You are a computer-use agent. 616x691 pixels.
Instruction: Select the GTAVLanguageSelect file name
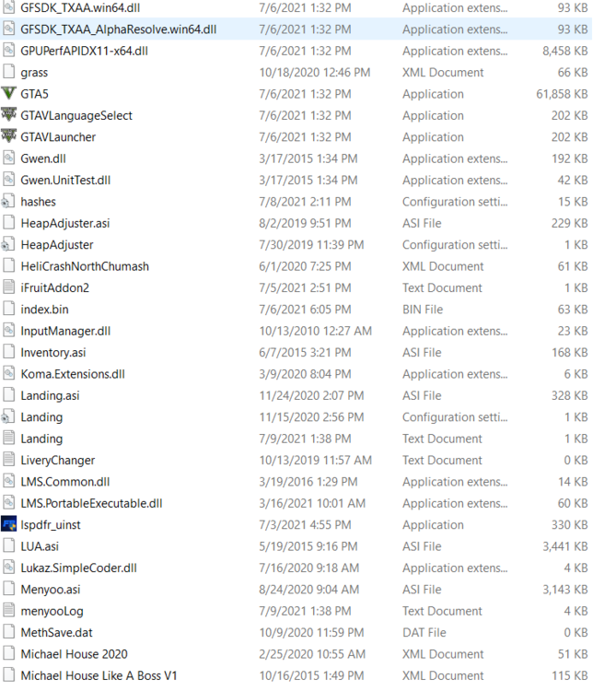point(76,115)
